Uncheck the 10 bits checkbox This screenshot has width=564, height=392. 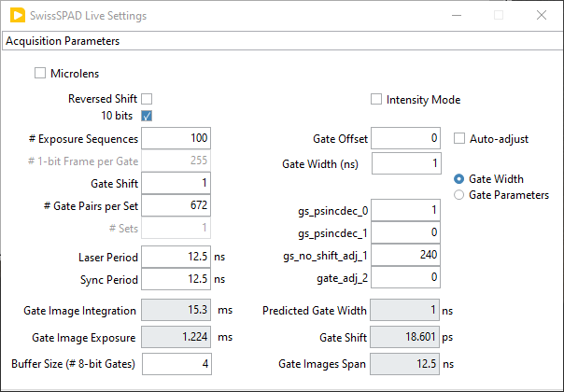(x=147, y=116)
